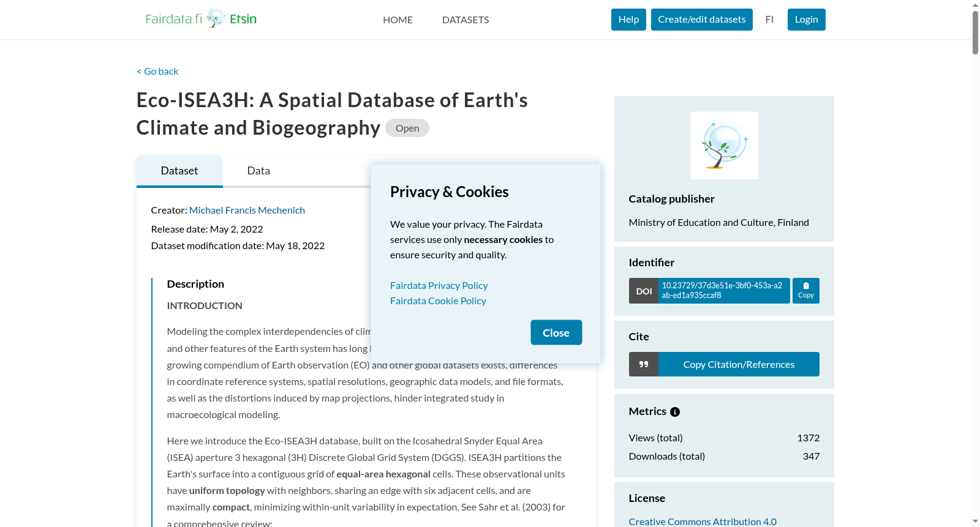Open DATASETS in navigation

click(466, 20)
